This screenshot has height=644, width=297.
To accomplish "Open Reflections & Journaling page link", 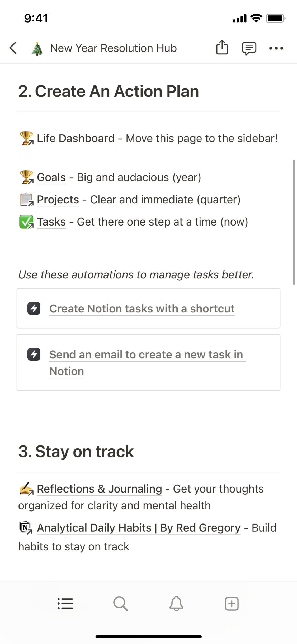I will click(x=99, y=489).
